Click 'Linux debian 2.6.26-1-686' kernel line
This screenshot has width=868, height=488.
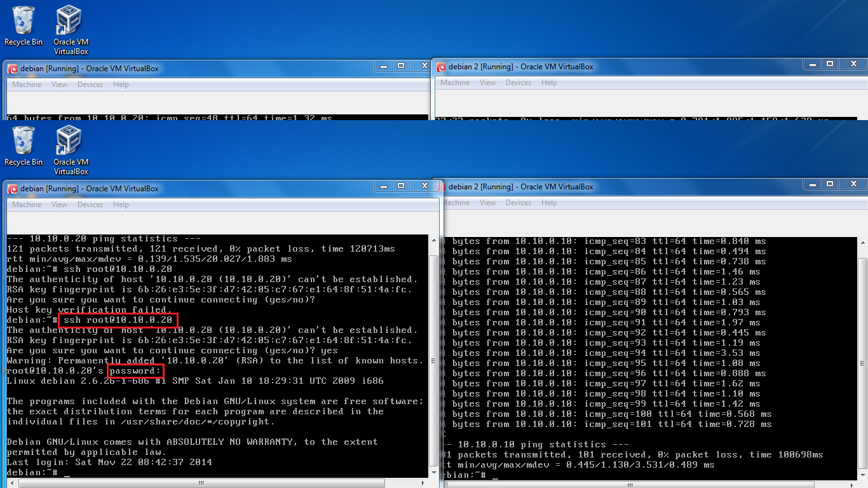click(x=195, y=381)
